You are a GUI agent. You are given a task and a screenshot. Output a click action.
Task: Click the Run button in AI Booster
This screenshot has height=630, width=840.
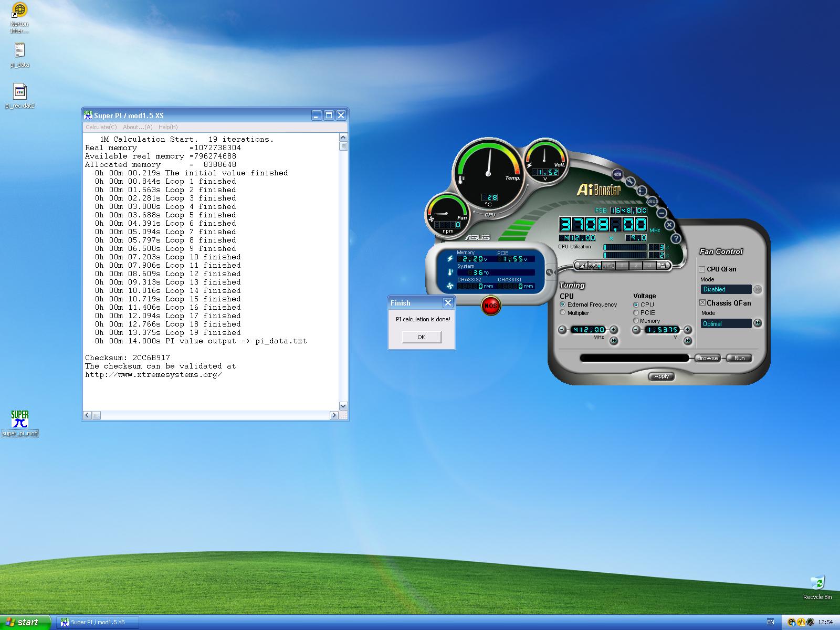(739, 358)
